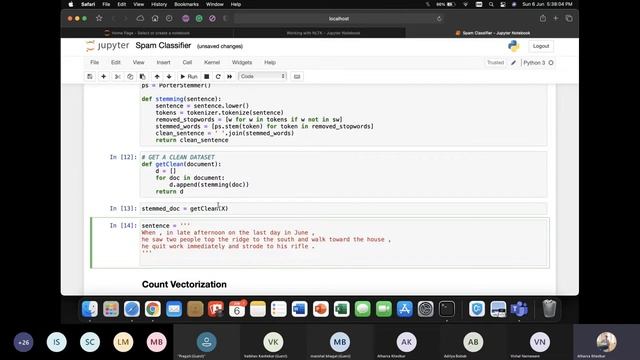The width and height of the screenshot is (640, 360).
Task: Show Safari tab overview
Action: [x=569, y=18]
